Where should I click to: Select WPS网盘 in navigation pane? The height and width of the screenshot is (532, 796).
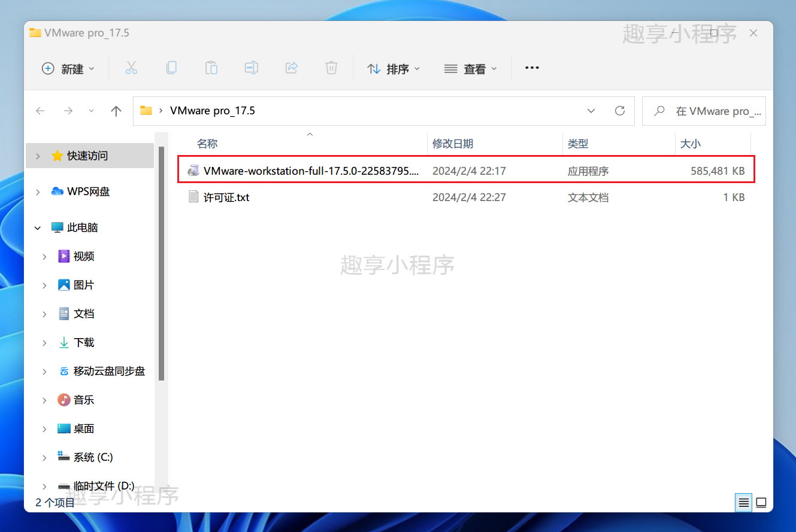[x=88, y=191]
